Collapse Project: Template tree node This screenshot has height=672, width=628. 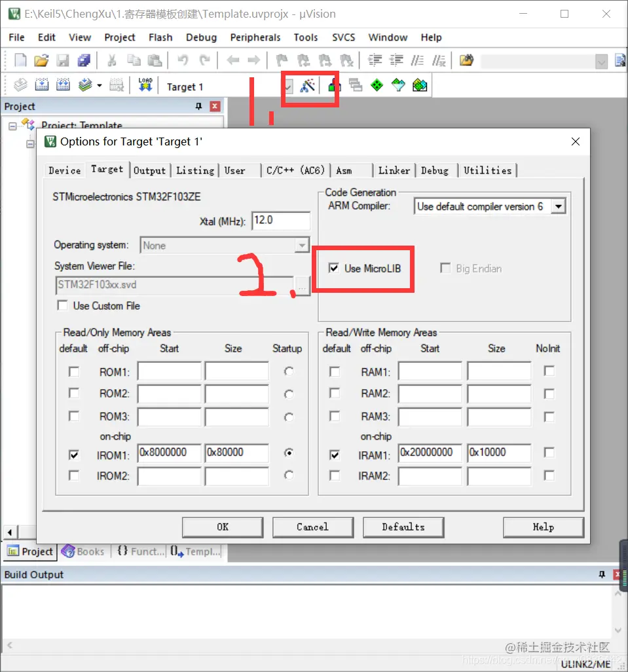(x=13, y=126)
